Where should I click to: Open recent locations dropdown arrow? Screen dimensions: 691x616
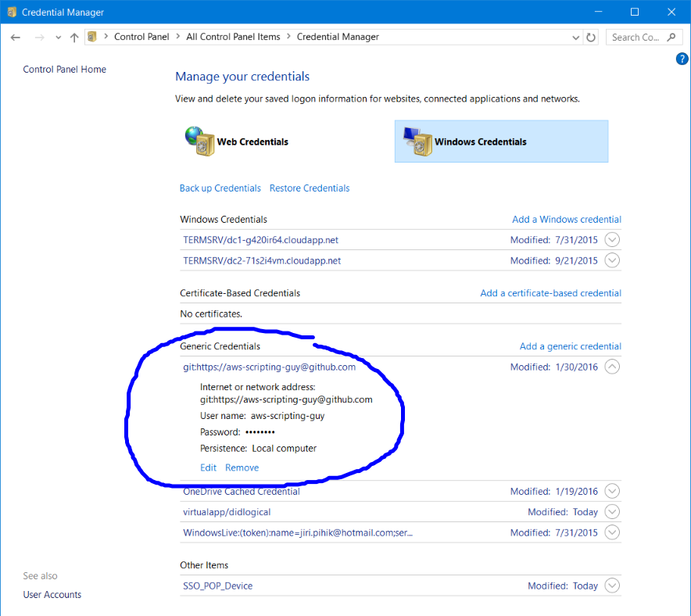[x=58, y=38]
